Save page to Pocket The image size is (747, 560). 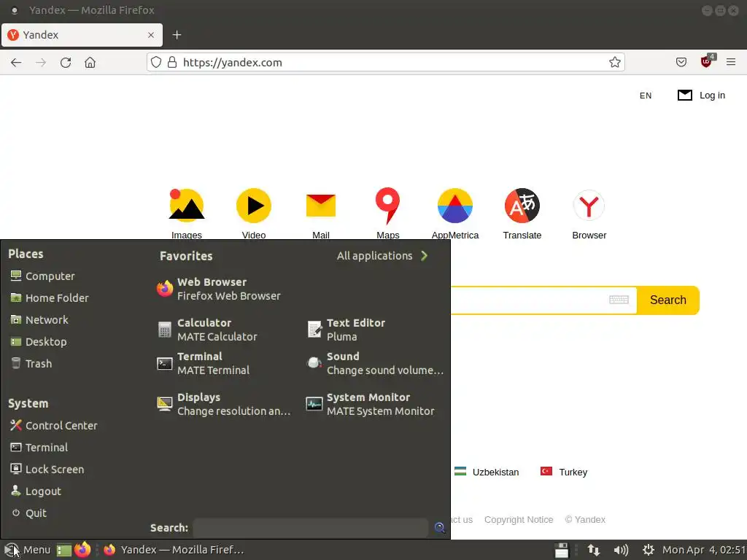681,63
